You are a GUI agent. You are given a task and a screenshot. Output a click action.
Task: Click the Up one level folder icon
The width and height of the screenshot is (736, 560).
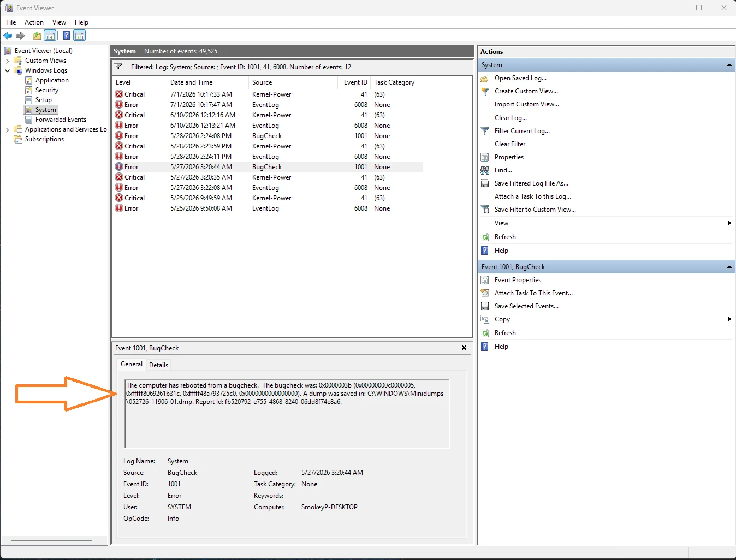(x=37, y=35)
